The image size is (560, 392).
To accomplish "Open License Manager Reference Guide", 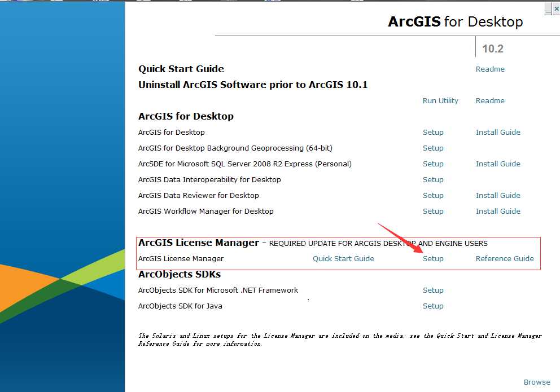I will point(505,258).
